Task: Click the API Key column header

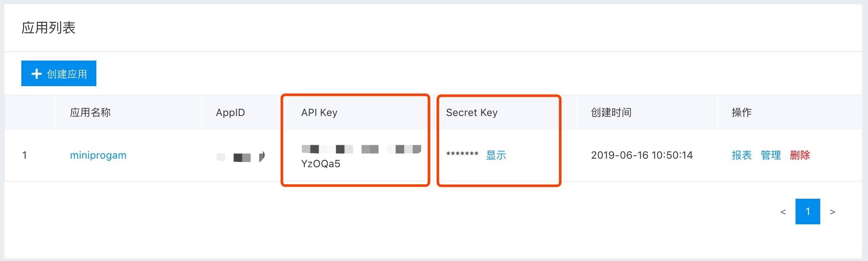Action: tap(319, 113)
